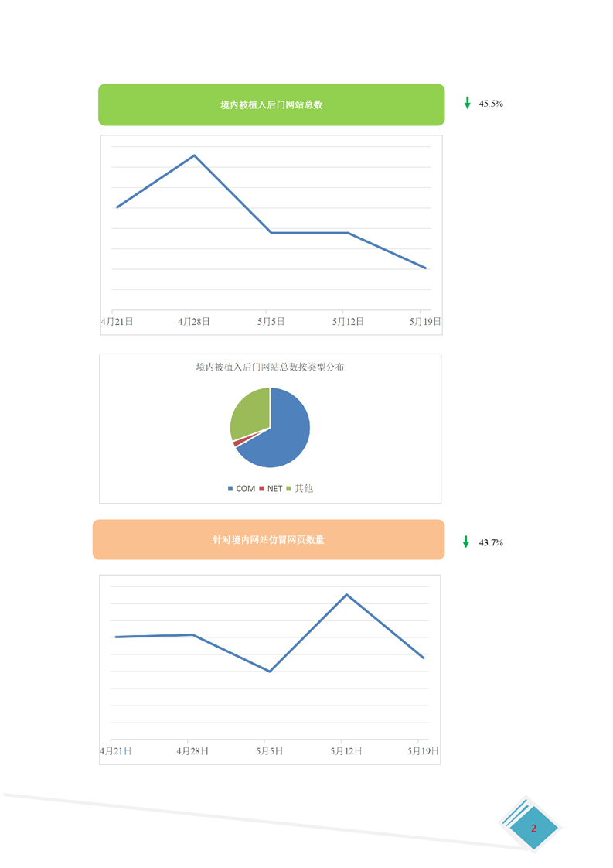Screen dimensions: 613x868
Task: Click the green 其他 legend swatch
Action: point(288,489)
